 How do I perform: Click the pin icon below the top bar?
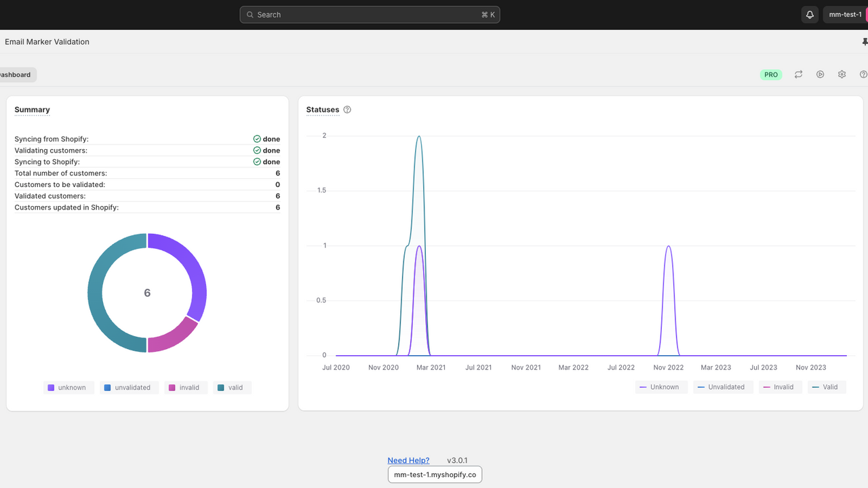pos(865,41)
